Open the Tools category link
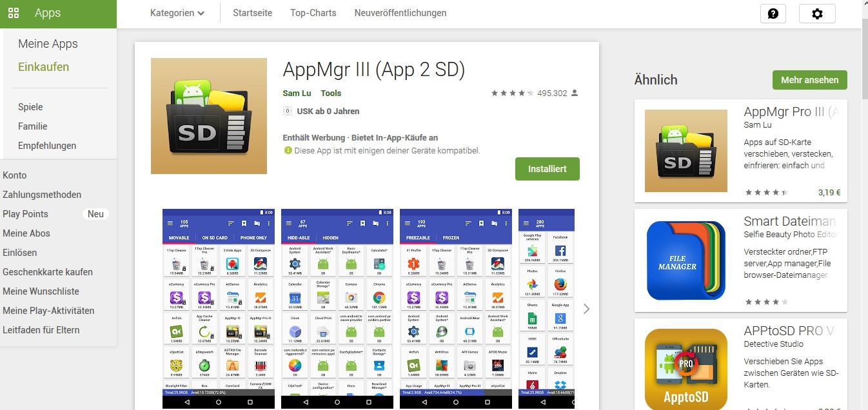 point(331,93)
